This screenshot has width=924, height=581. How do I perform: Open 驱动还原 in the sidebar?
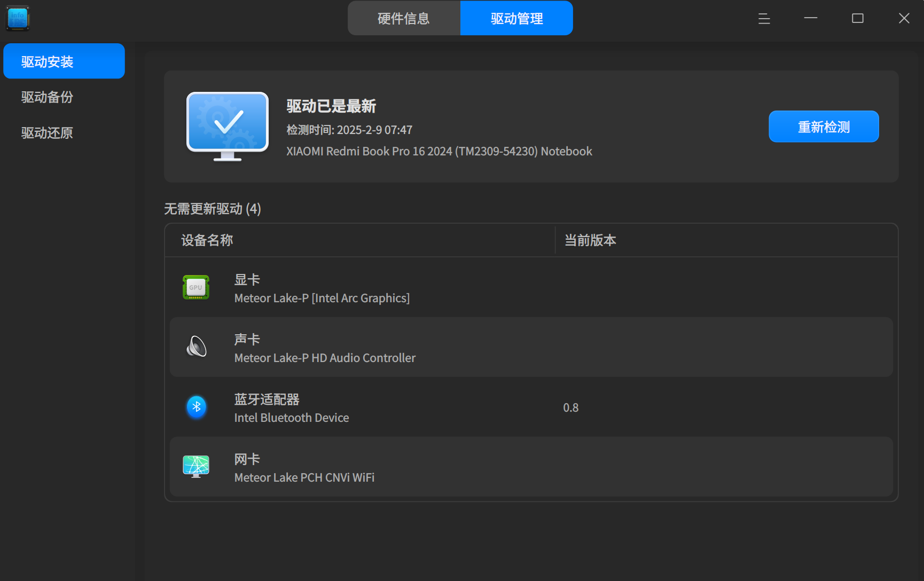pos(64,132)
